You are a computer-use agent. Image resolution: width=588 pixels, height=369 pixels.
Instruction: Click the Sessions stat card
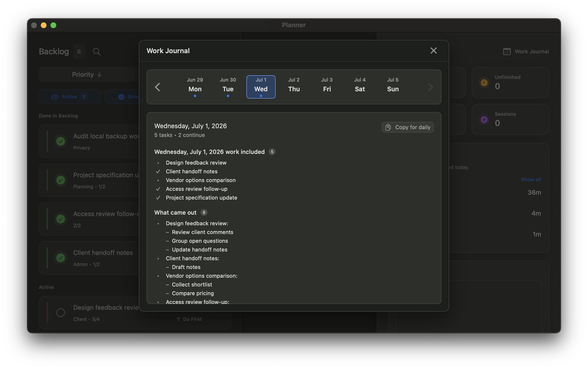(510, 120)
